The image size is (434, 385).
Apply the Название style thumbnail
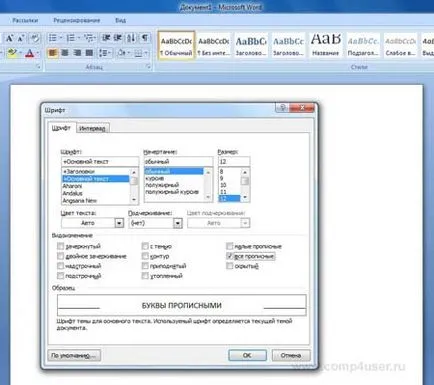pos(326,45)
